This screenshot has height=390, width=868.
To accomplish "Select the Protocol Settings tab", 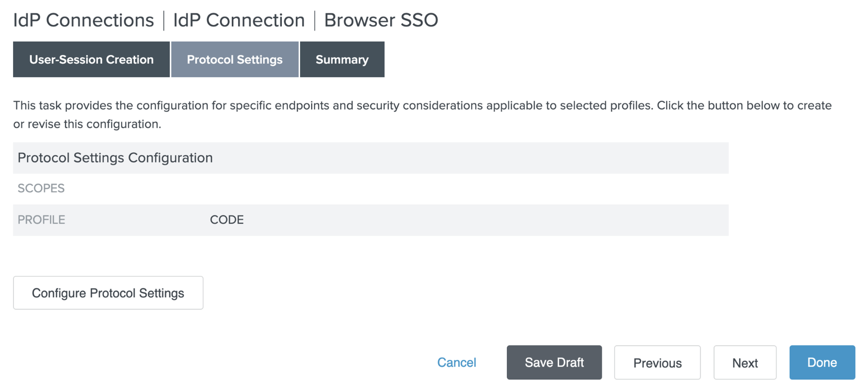I will point(235,60).
